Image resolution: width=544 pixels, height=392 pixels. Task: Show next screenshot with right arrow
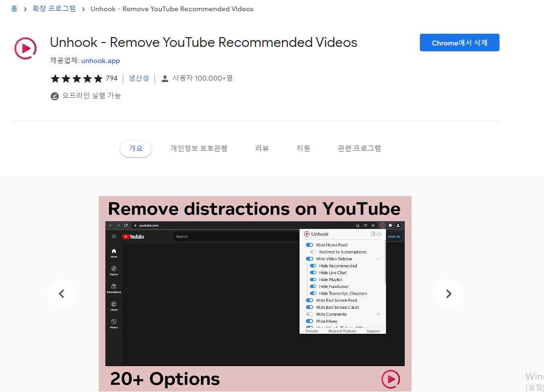coord(449,294)
